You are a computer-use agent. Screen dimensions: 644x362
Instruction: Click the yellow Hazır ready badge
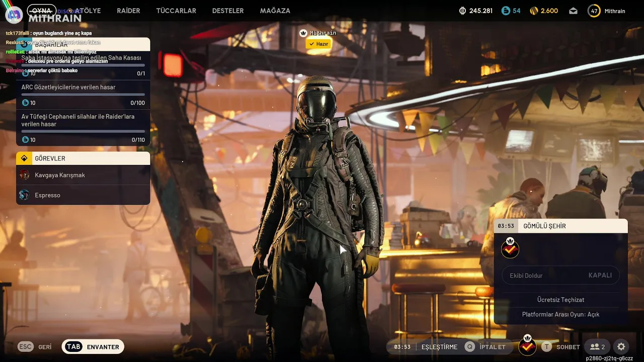(318, 44)
